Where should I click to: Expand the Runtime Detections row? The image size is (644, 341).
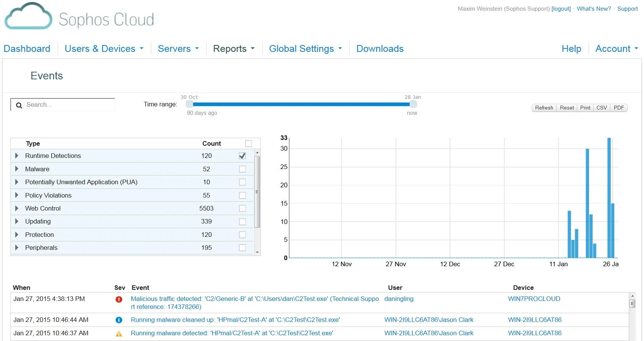(x=16, y=156)
